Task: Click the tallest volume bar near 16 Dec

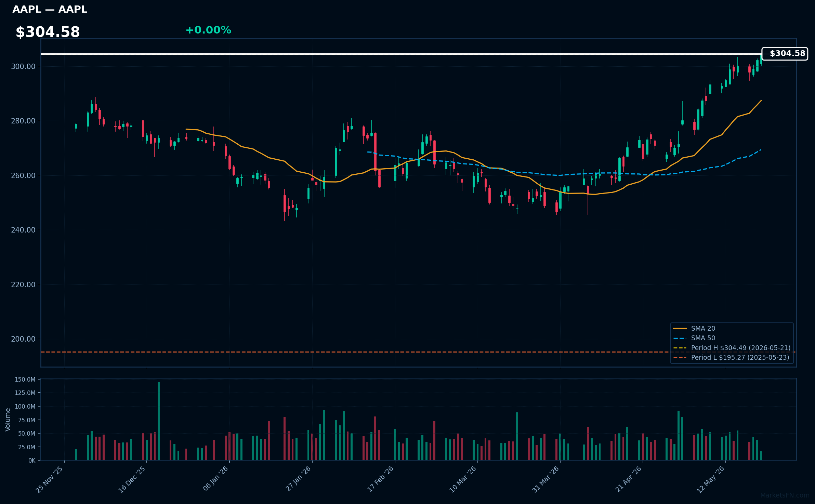Action: (159, 421)
